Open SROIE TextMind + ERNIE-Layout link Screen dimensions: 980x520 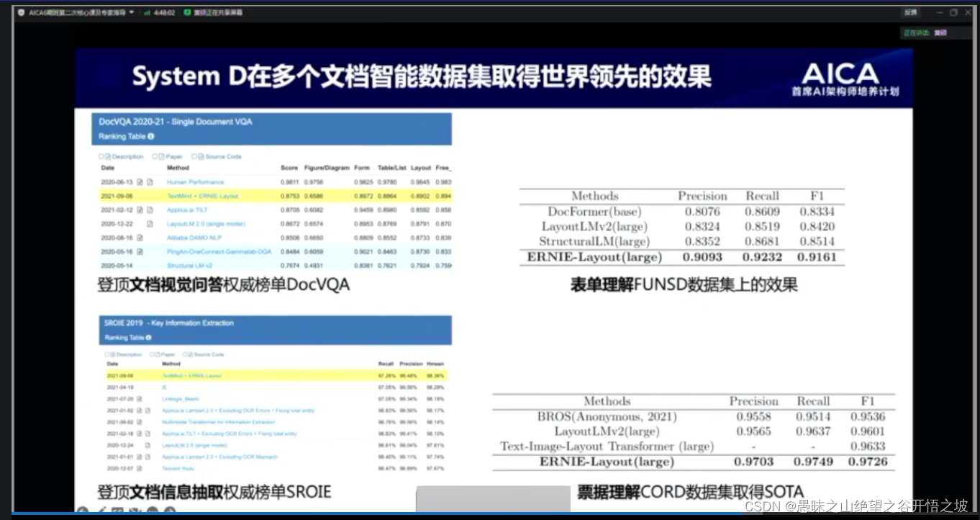tap(191, 375)
